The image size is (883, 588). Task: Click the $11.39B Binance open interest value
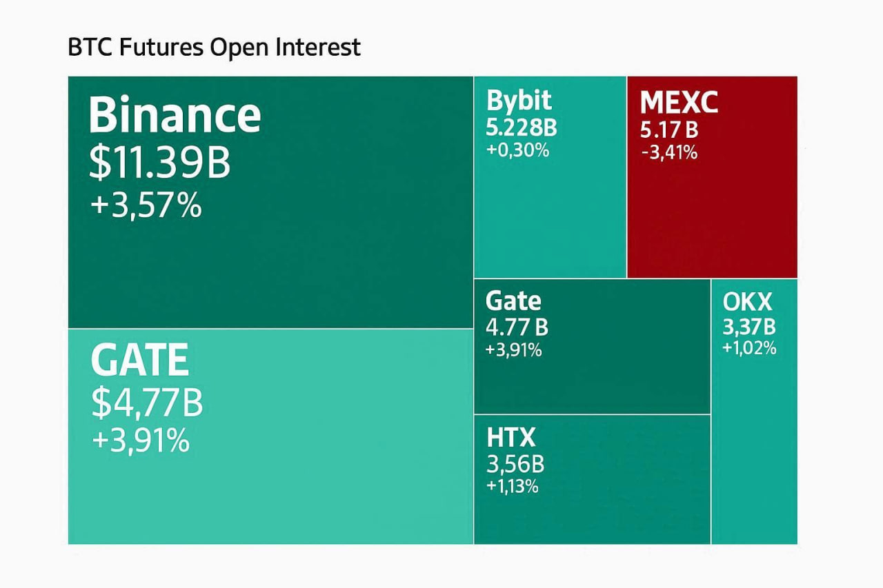pos(160,164)
